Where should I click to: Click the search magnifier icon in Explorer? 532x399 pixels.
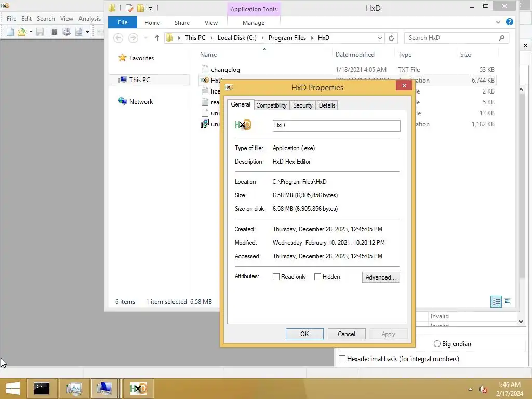point(501,38)
